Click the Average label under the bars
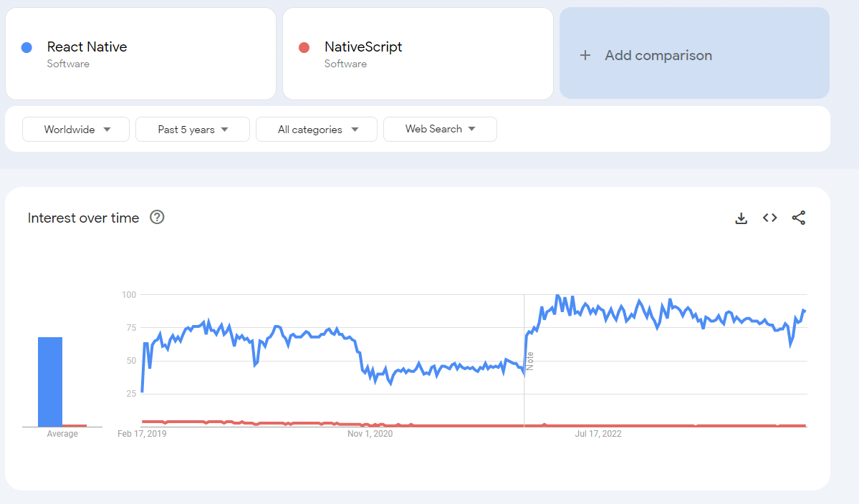 62,433
